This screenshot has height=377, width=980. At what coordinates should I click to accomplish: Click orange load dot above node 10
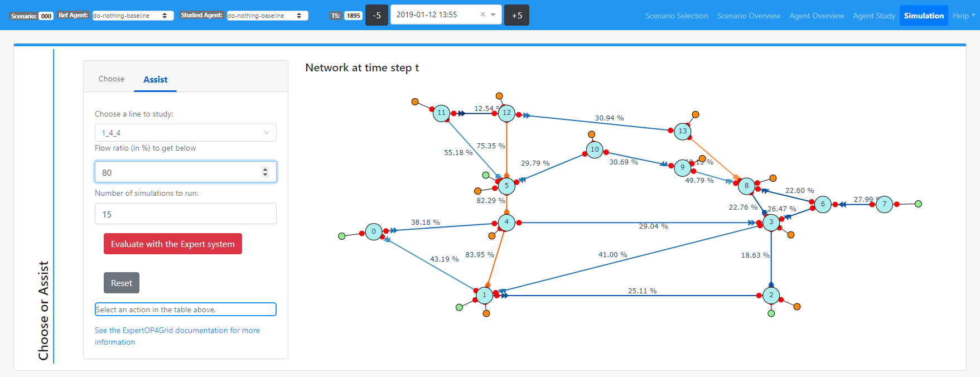click(x=592, y=134)
